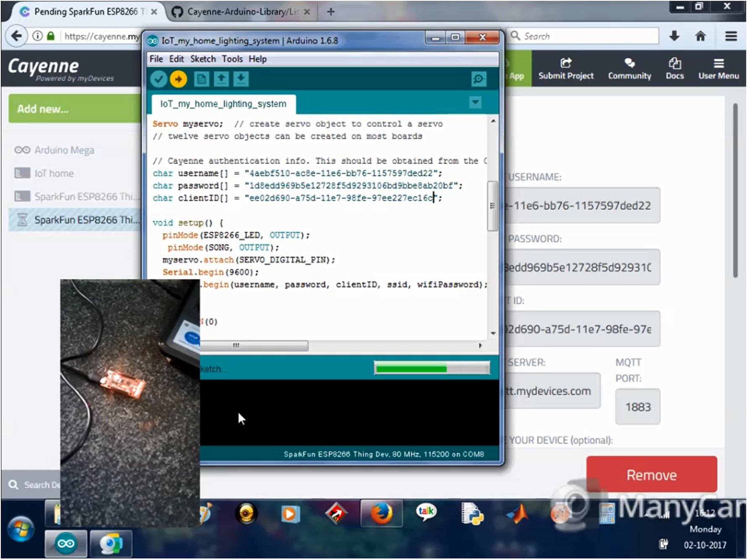Click the MQTT password field
The image size is (747, 560).
(x=582, y=267)
